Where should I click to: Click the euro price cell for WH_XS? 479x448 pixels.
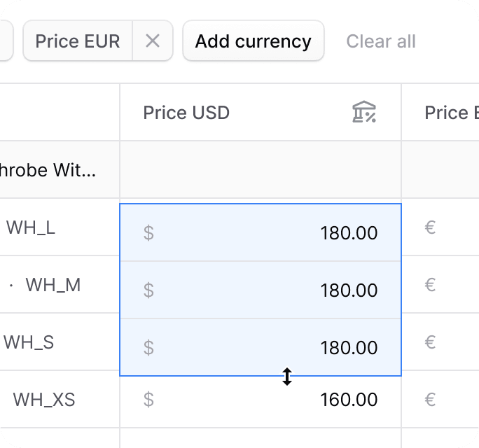pyautogui.click(x=441, y=400)
